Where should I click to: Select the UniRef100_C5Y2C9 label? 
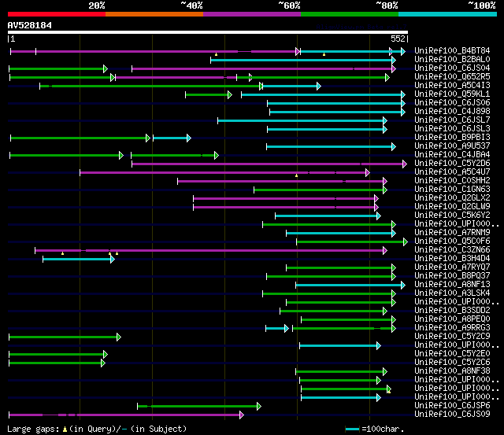click(452, 337)
